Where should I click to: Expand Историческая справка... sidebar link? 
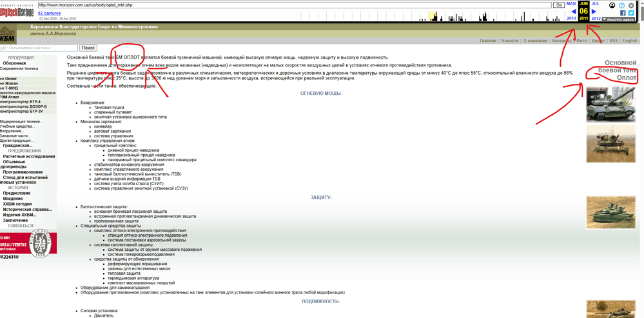(28, 209)
